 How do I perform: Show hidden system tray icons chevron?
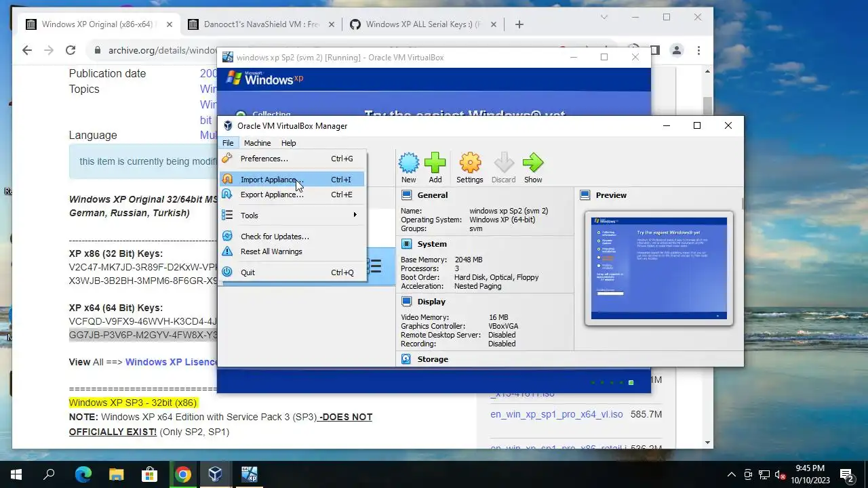(x=731, y=474)
